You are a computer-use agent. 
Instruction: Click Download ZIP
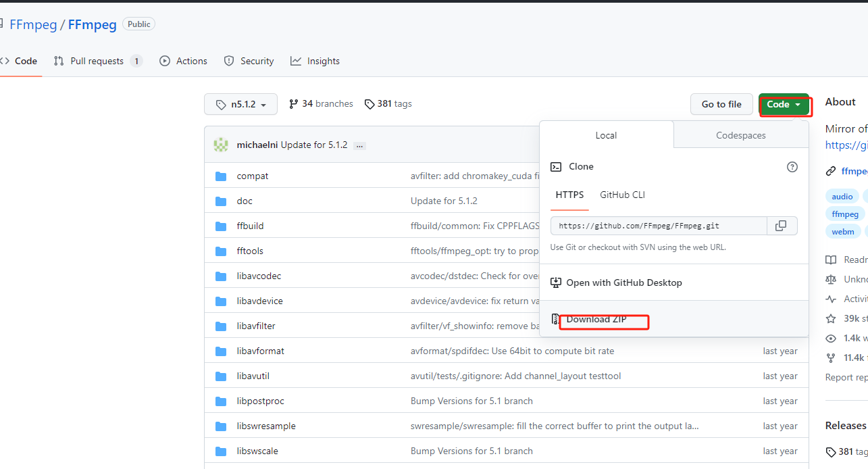click(x=597, y=319)
